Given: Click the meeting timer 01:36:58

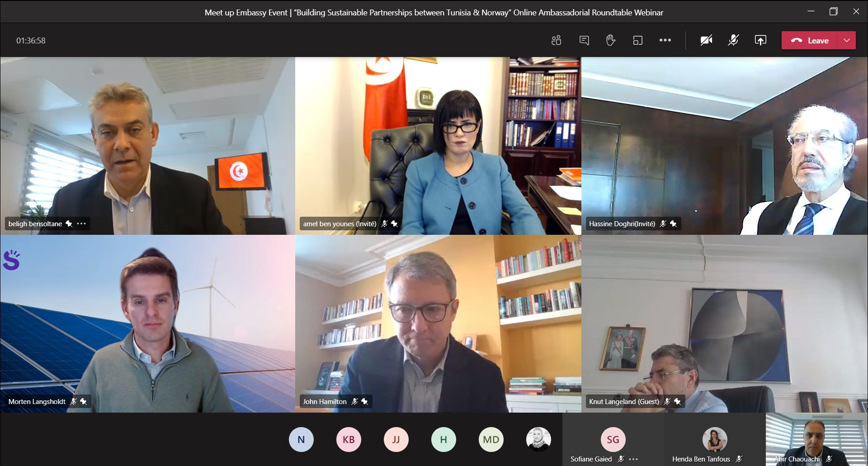Looking at the screenshot, I should 31,40.
